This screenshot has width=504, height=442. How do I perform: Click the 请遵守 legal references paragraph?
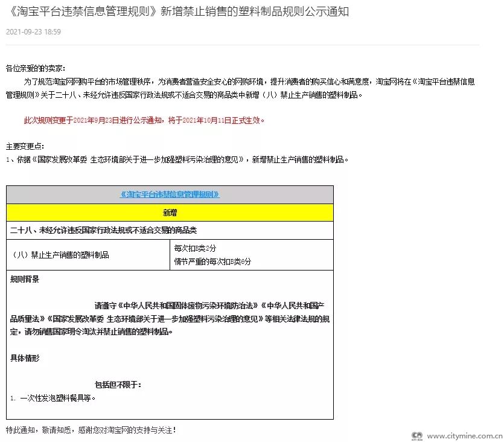point(170,318)
